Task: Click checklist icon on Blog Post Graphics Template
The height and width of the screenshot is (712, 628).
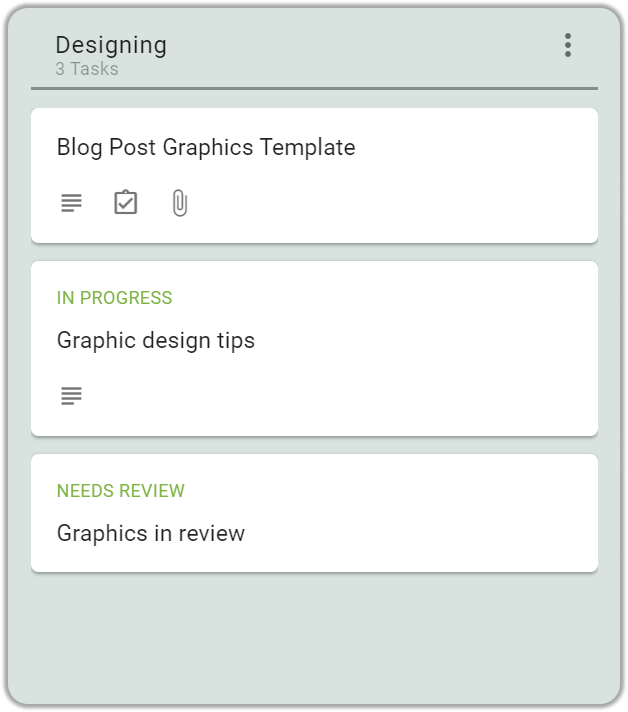Action: pos(125,202)
